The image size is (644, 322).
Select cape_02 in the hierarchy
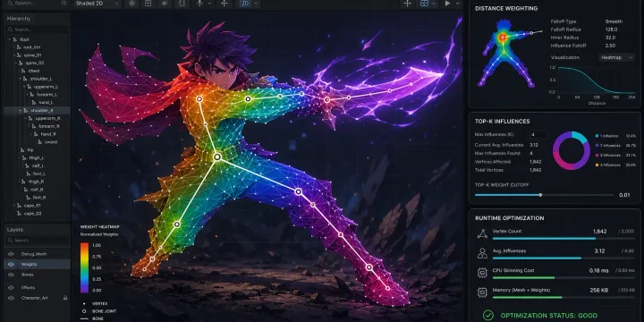(32, 214)
